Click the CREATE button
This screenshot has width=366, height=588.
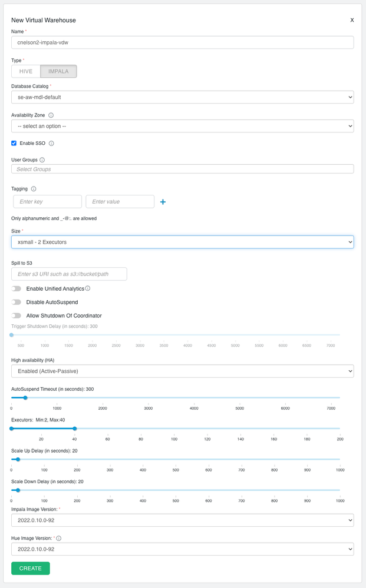click(x=31, y=569)
